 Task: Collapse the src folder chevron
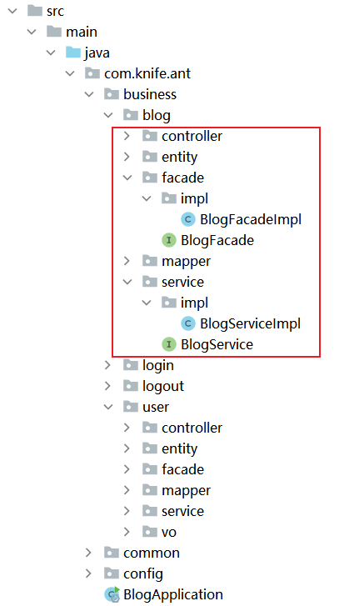12,11
